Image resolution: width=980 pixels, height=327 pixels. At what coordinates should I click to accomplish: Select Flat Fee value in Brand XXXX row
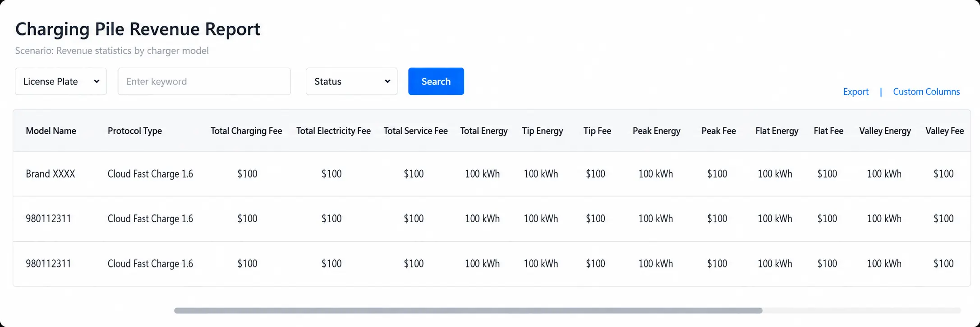point(827,174)
